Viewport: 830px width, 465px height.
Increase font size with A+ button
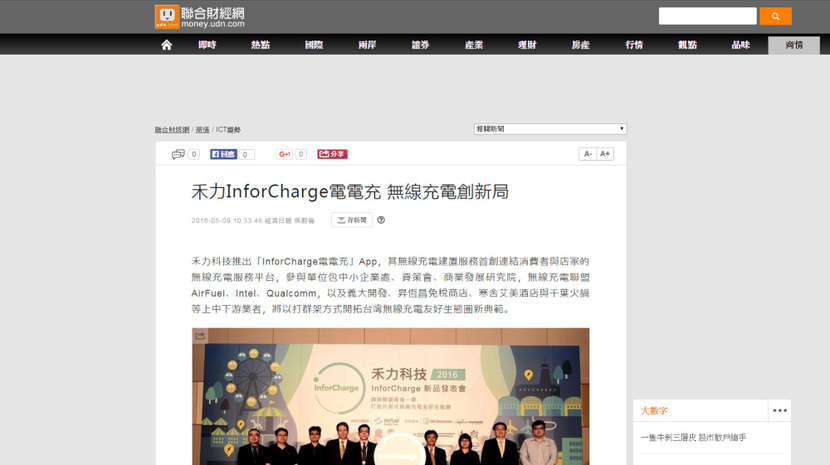605,154
